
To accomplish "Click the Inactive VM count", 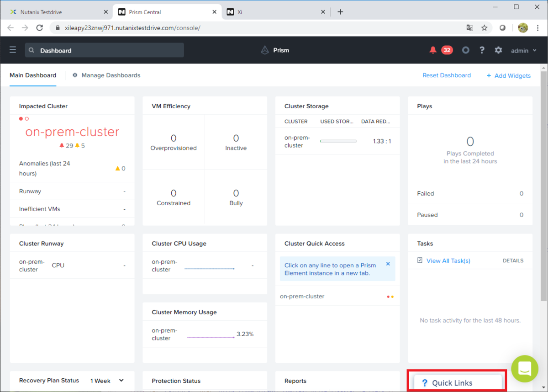I will coord(236,138).
